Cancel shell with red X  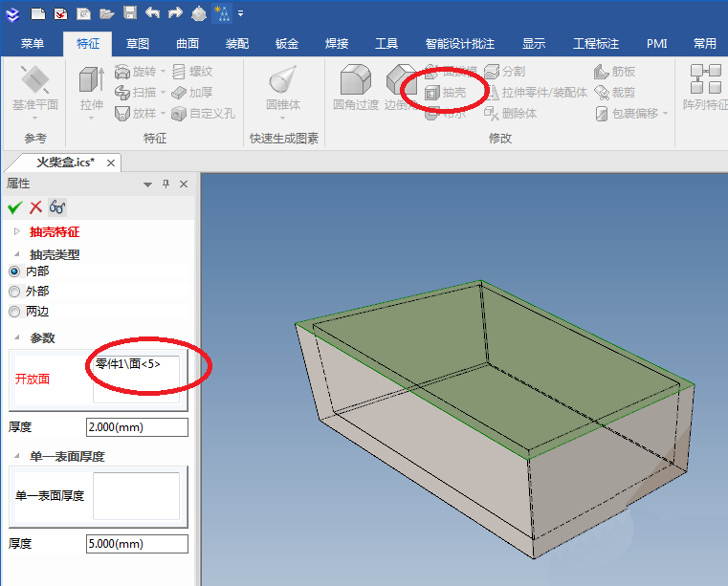tap(35, 207)
